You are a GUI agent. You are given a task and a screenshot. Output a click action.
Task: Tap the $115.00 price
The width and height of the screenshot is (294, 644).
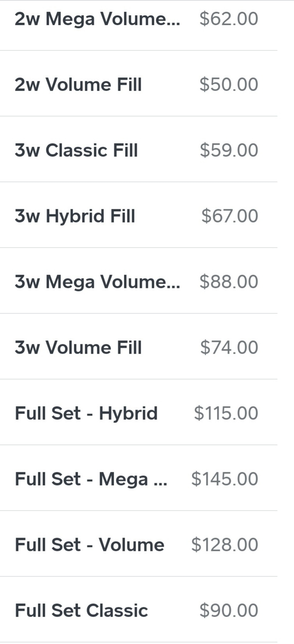pyautogui.click(x=226, y=413)
